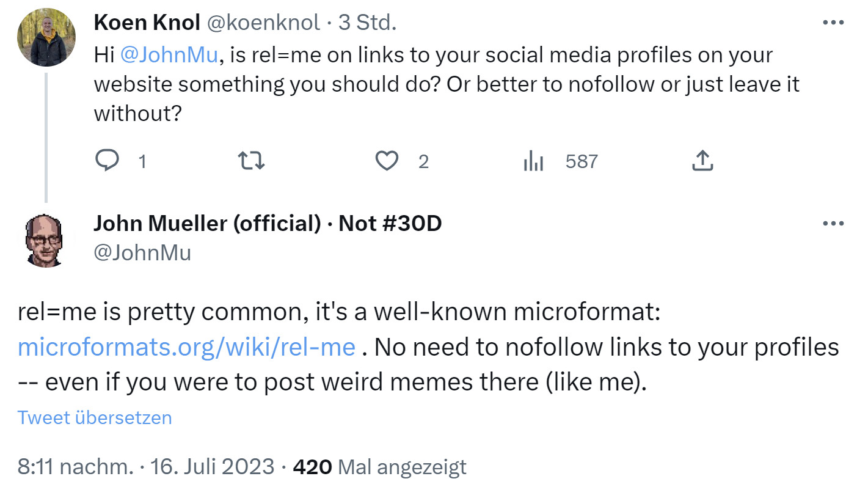Open the microformats.org/wiki/rel-me link

[x=186, y=347]
